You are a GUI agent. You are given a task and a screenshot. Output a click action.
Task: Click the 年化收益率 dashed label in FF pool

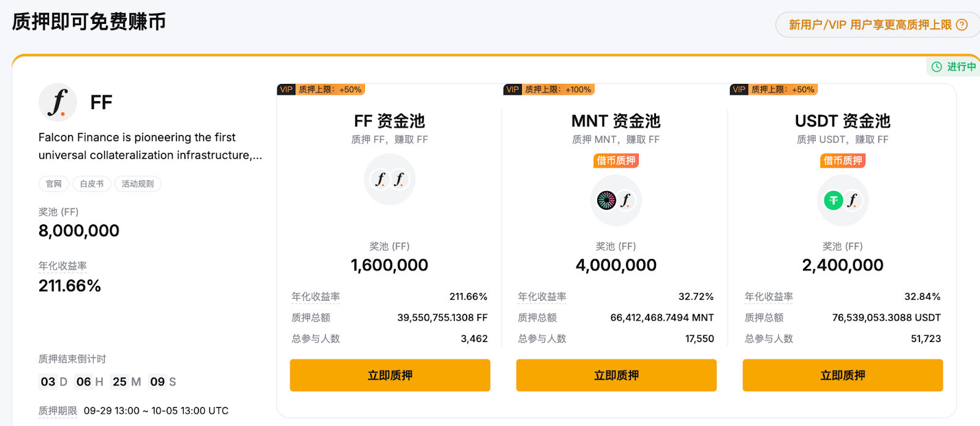coord(317,297)
